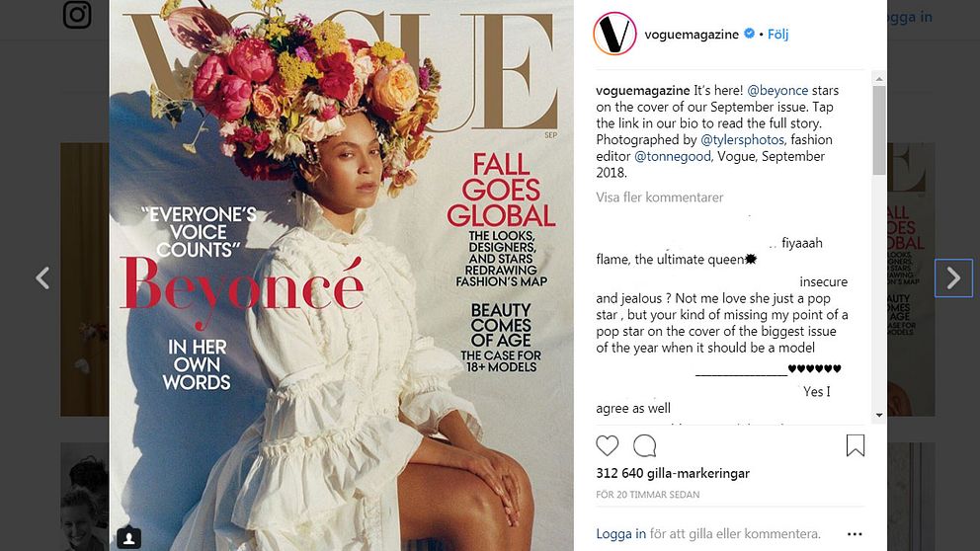Follow voguemagazine via Följ link
980x551 pixels.
point(777,35)
